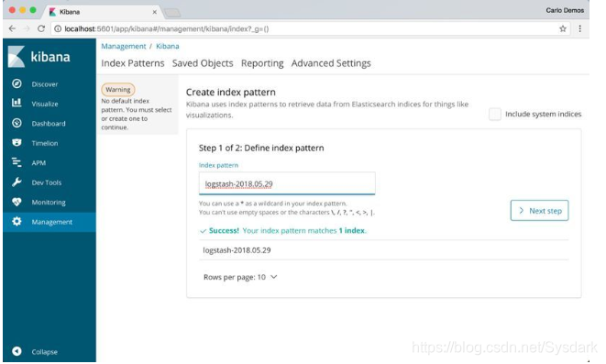Open the Chrome three-dot menu
Screen dimensions: 606x364
click(x=579, y=28)
